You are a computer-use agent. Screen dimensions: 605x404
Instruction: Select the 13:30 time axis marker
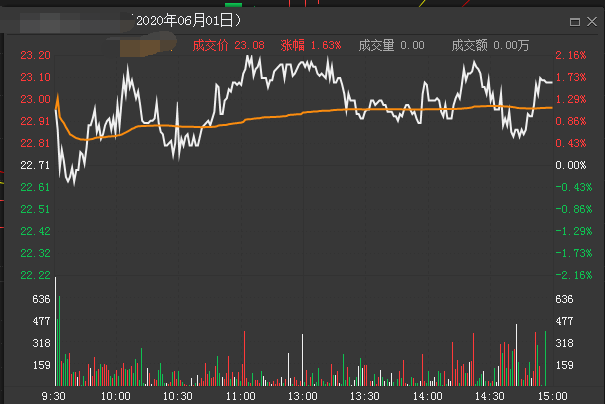(x=366, y=396)
